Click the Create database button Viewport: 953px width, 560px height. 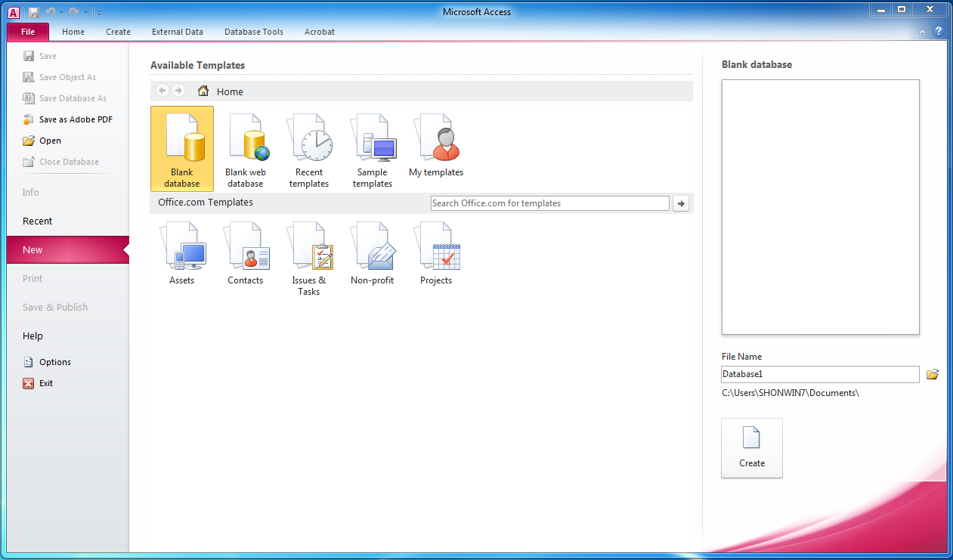pos(752,448)
